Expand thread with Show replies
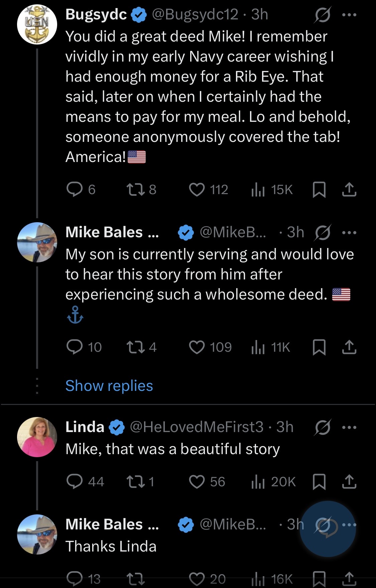Viewport: 376px width, 588px height. tap(109, 386)
